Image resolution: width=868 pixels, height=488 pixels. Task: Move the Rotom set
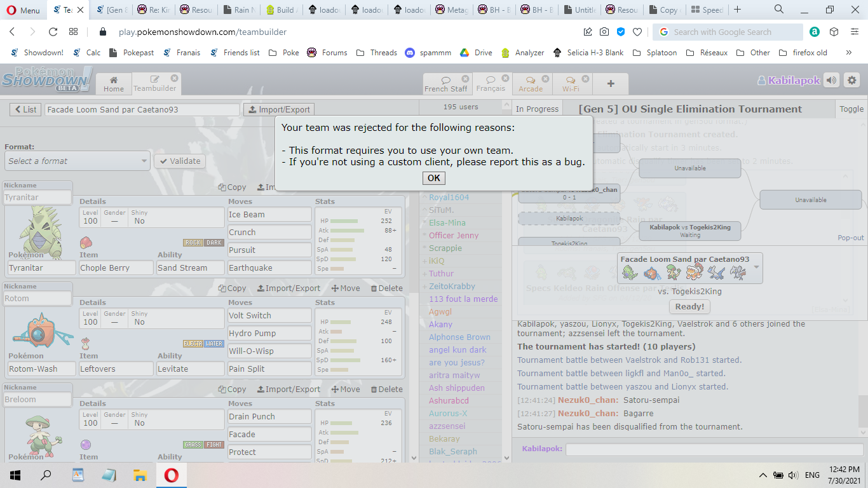[x=346, y=288]
